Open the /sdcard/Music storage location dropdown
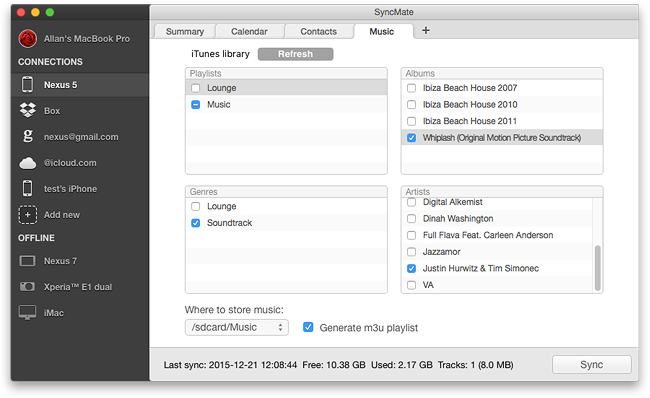Image resolution: width=650 pixels, height=398 pixels. tap(237, 327)
